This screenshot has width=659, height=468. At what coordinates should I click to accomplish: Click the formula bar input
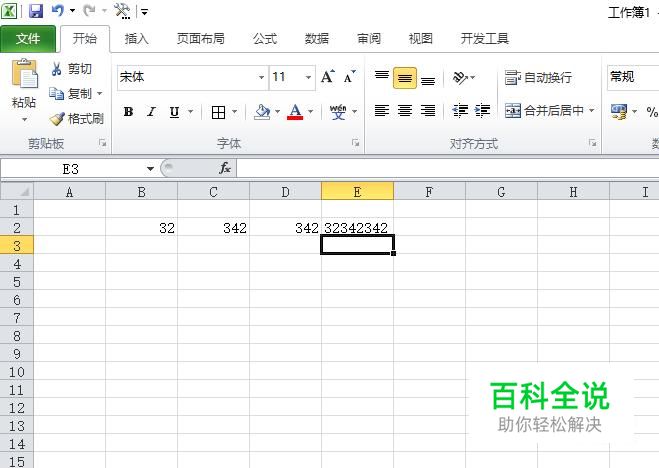[448, 169]
